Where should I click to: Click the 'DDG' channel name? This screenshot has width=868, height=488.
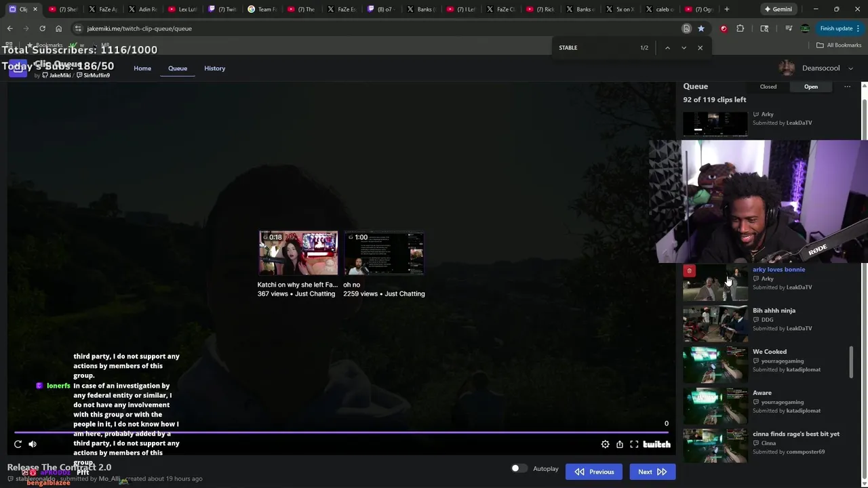pyautogui.click(x=767, y=320)
